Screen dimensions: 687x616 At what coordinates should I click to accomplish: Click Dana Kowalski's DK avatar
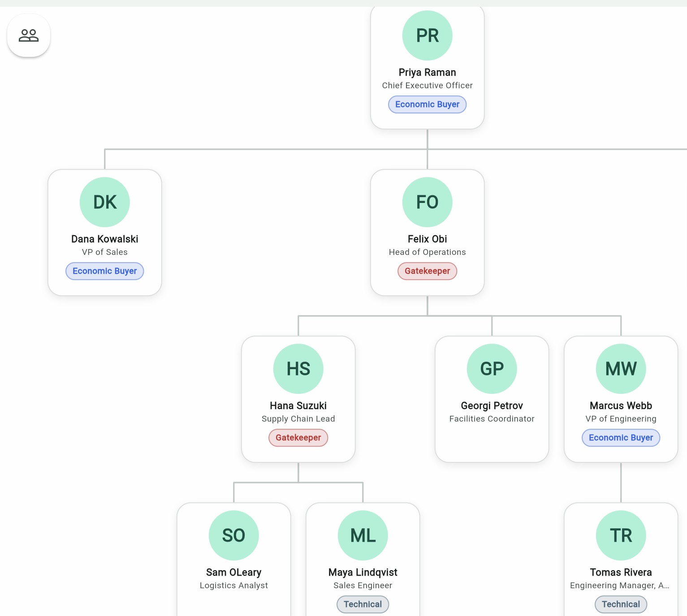[x=105, y=202]
